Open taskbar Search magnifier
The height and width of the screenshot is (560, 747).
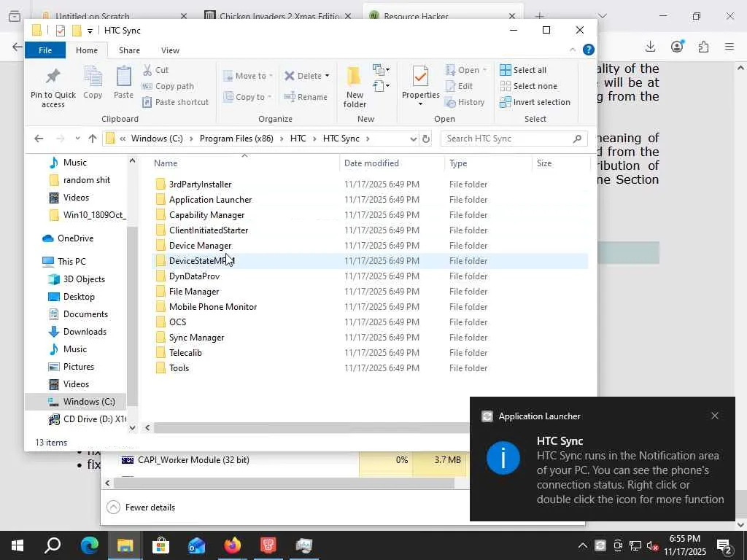click(x=53, y=545)
